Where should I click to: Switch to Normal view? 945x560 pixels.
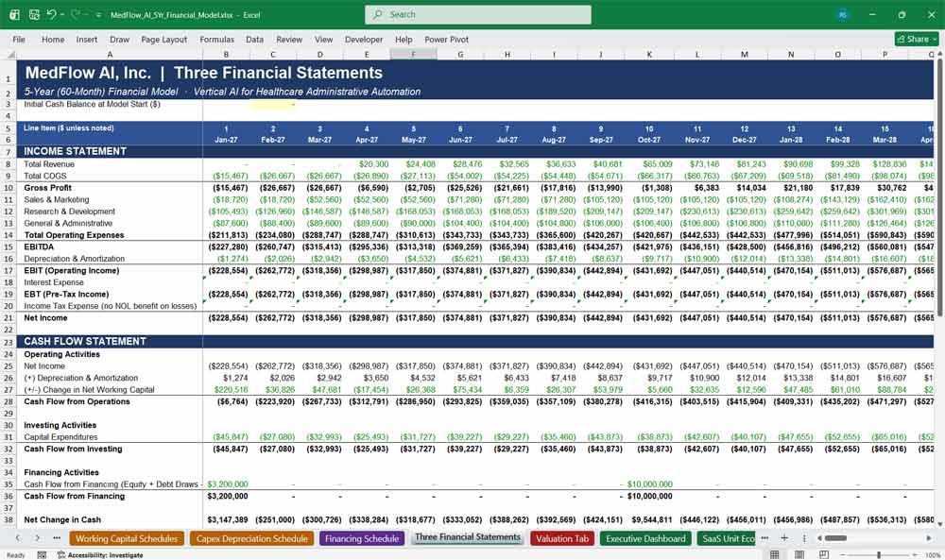775,554
